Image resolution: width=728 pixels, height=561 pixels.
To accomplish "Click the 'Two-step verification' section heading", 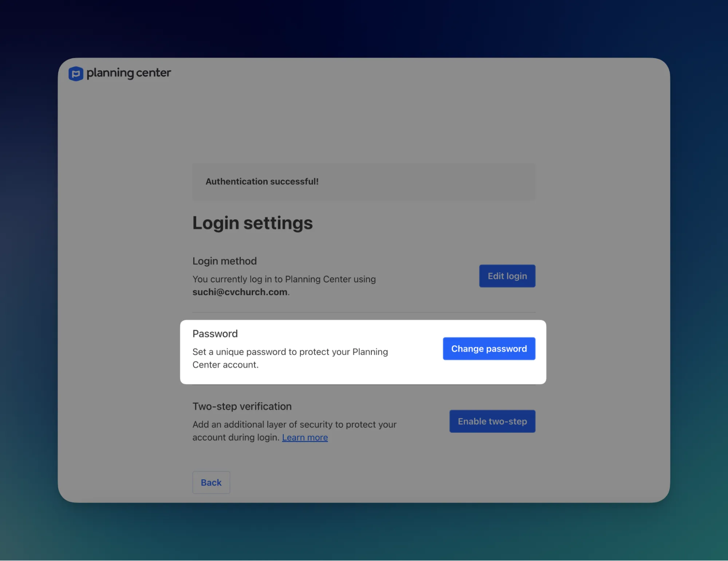I will 242,406.
